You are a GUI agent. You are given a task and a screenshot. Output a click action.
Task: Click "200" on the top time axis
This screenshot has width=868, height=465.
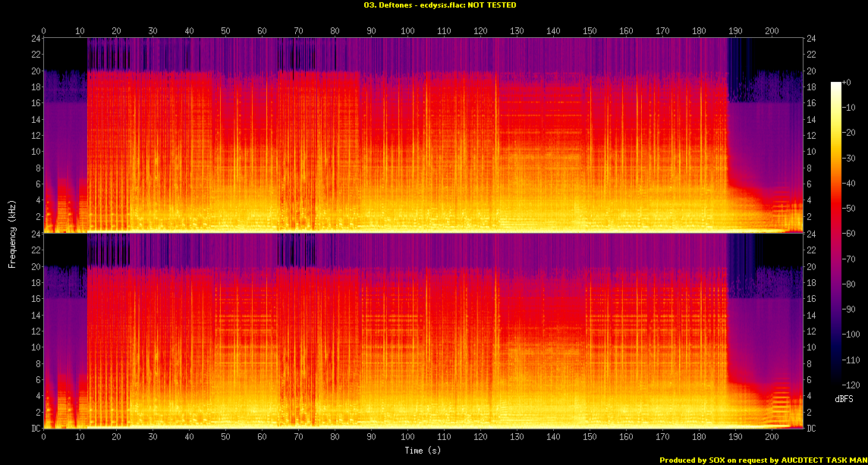pos(772,31)
